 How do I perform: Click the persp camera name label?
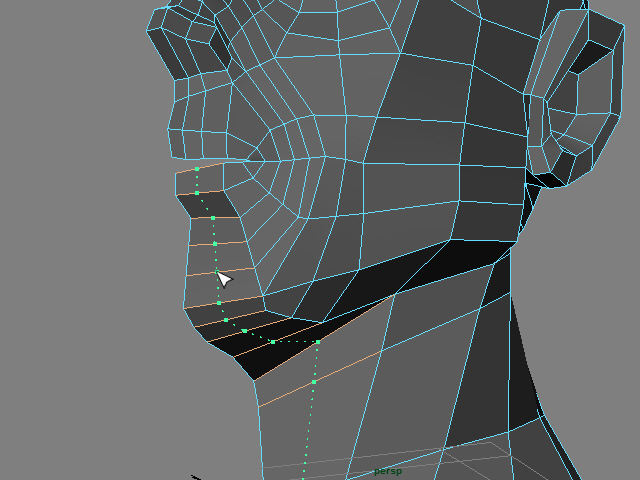pos(388,471)
